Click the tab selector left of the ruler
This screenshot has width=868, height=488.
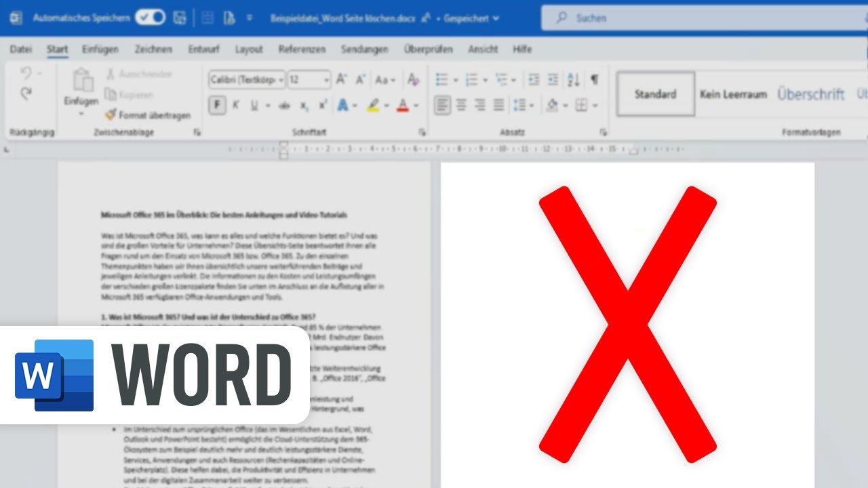(x=7, y=150)
